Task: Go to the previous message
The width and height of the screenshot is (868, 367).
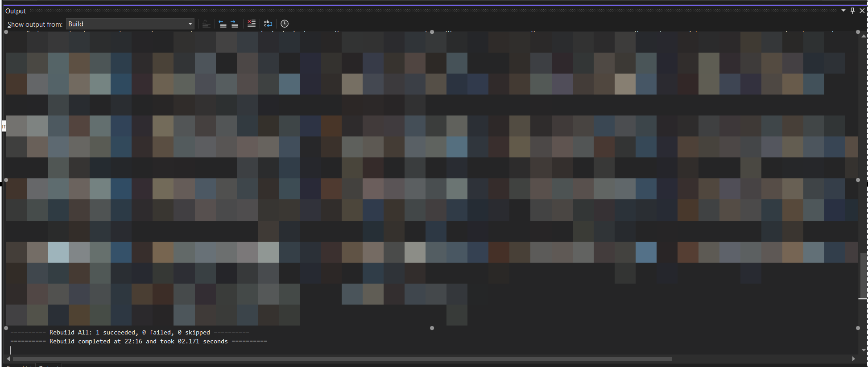Action: (222, 24)
